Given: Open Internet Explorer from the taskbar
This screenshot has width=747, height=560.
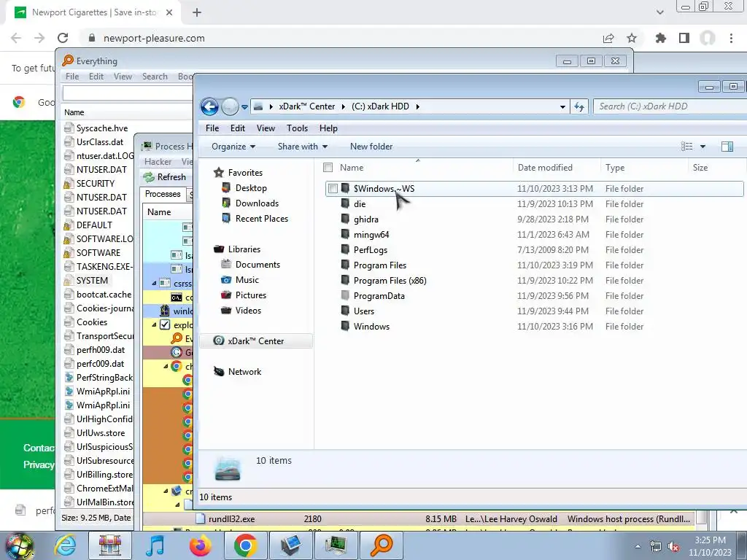Looking at the screenshot, I should [66, 545].
